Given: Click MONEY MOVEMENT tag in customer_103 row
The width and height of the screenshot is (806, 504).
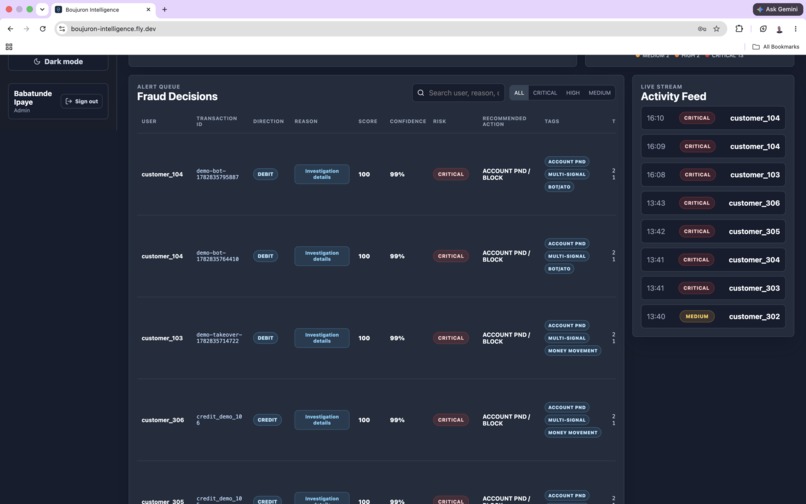Looking at the screenshot, I should pyautogui.click(x=573, y=351).
